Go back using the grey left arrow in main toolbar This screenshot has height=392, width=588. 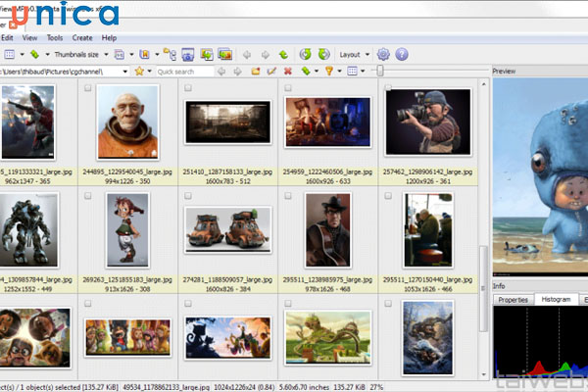(x=247, y=55)
